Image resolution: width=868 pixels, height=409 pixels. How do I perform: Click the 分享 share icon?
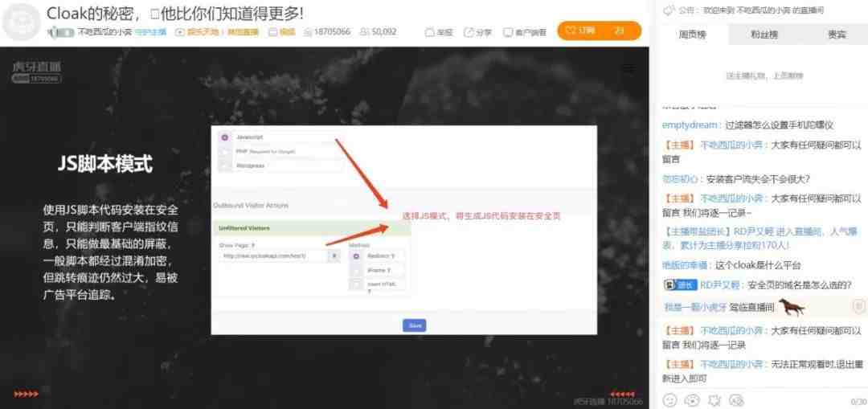(469, 33)
